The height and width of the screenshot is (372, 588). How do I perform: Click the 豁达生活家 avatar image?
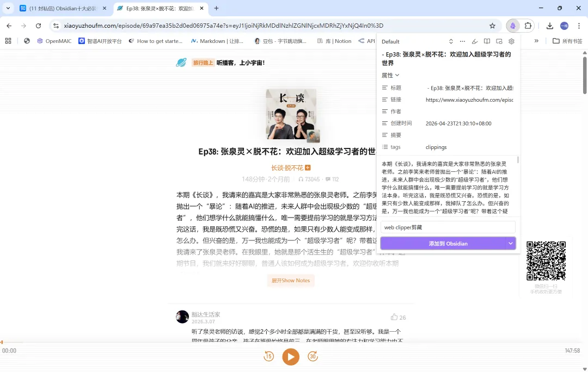coord(182,317)
